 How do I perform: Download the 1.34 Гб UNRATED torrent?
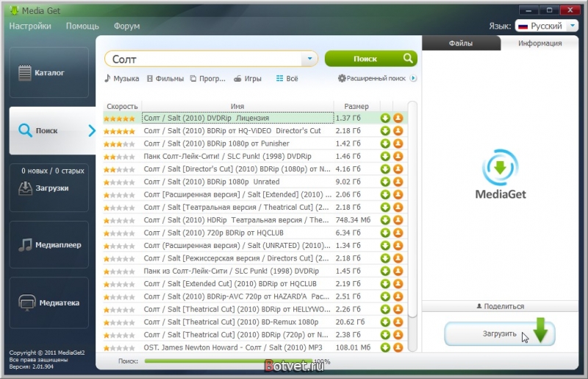(385, 246)
